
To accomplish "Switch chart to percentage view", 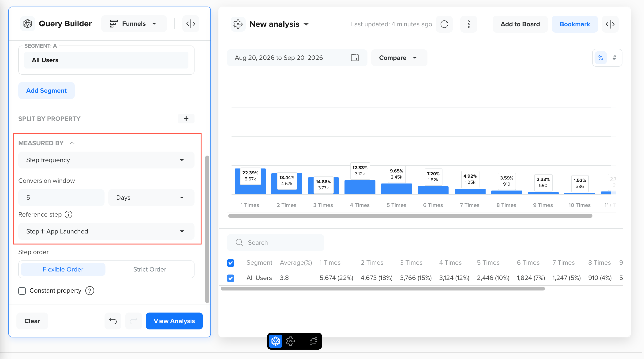I will point(600,58).
